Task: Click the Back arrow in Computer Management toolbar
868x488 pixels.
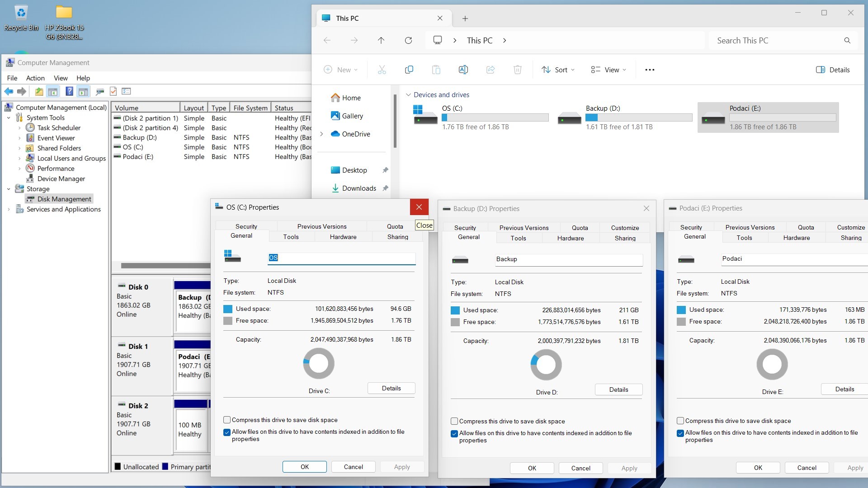Action: 9,92
